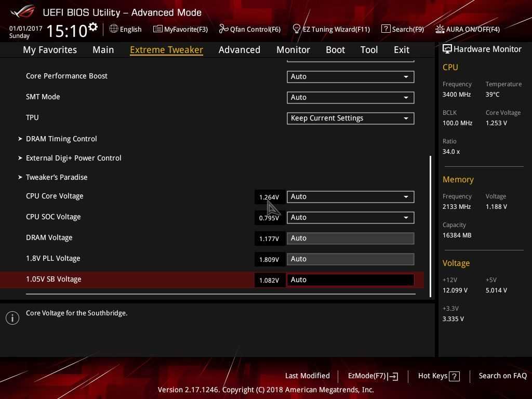532x399 pixels.
Task: Launch EZ Tuning Wizard lightbulb icon
Action: click(297, 29)
